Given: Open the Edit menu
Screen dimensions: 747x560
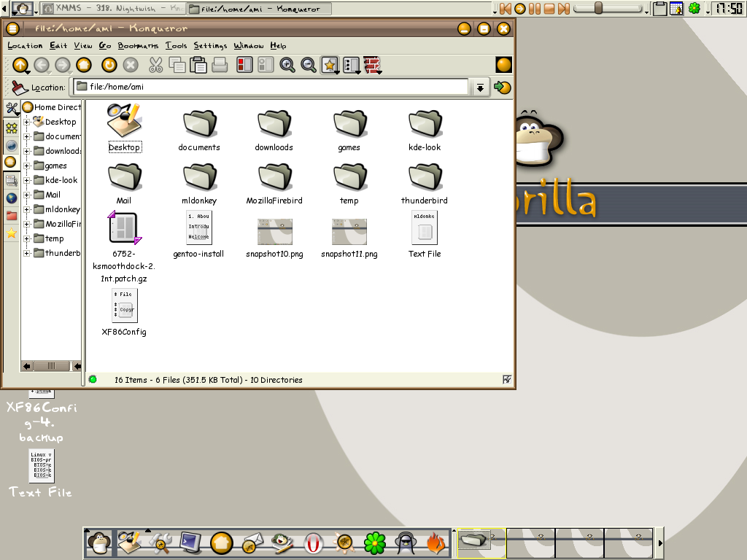Looking at the screenshot, I should click(58, 46).
